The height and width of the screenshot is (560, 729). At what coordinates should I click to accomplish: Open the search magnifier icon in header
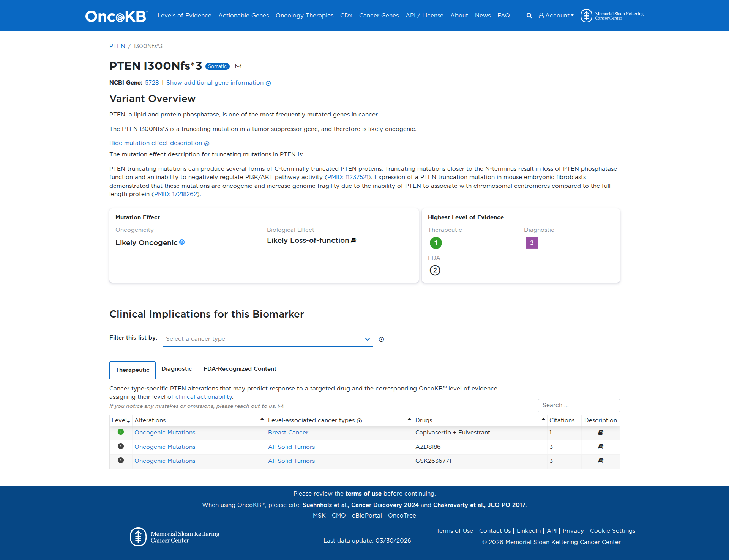point(529,16)
